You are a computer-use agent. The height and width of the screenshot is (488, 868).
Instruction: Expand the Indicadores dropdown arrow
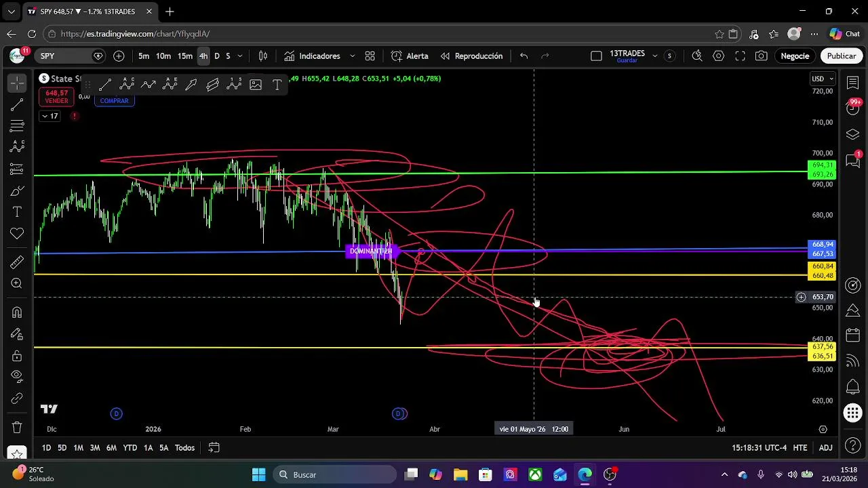352,56
